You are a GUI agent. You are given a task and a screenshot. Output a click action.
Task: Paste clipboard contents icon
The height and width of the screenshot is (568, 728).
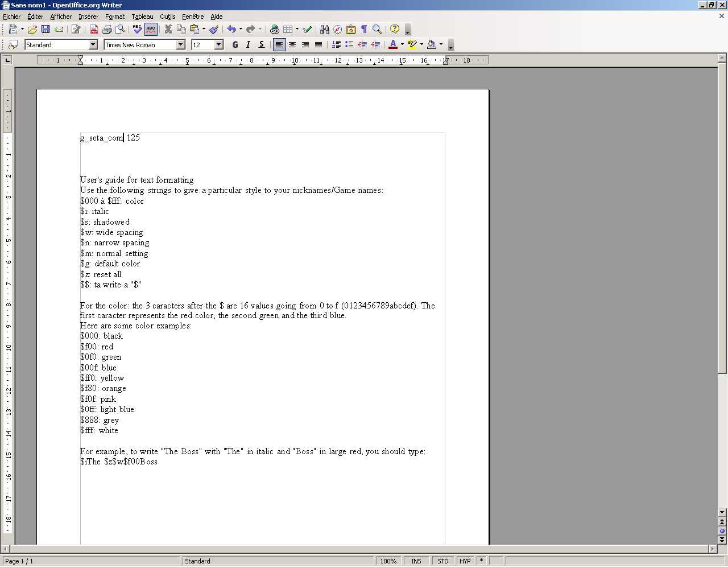[195, 29]
